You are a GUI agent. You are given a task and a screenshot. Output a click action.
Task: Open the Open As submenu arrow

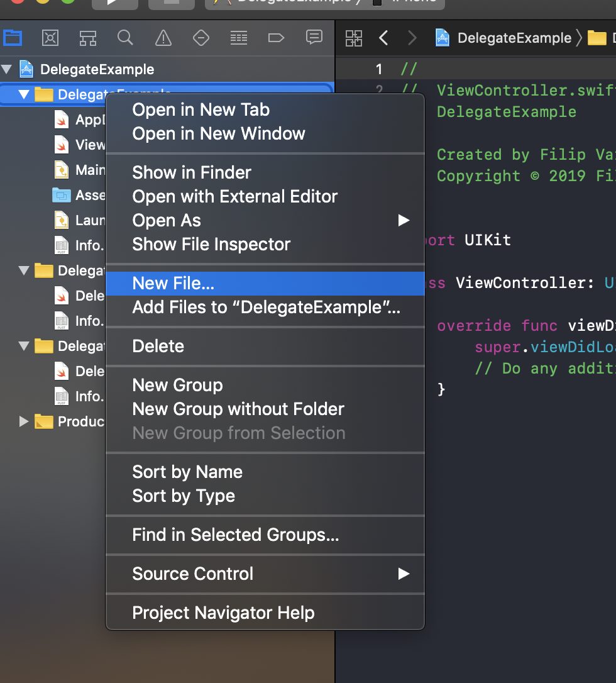click(404, 220)
